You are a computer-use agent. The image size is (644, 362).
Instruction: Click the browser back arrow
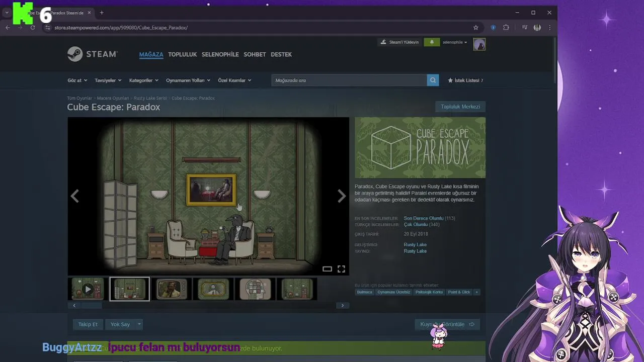point(8,28)
